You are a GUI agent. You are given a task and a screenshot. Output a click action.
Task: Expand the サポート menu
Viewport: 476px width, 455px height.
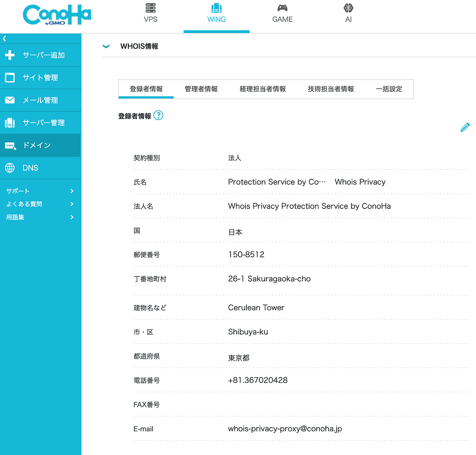[x=40, y=191]
